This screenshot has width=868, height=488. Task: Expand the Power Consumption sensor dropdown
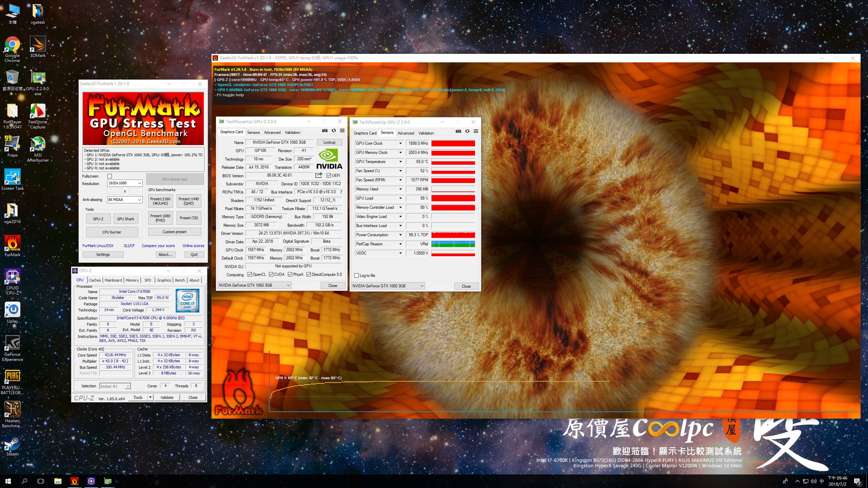coord(400,235)
